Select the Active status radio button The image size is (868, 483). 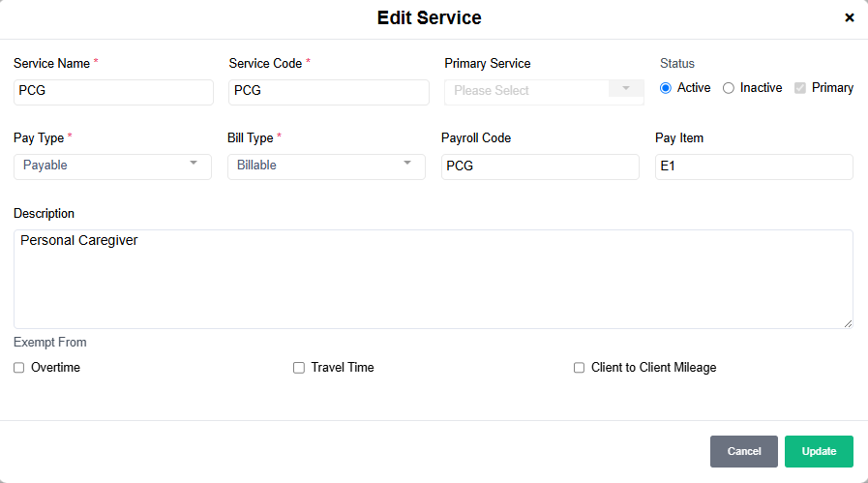pos(666,88)
